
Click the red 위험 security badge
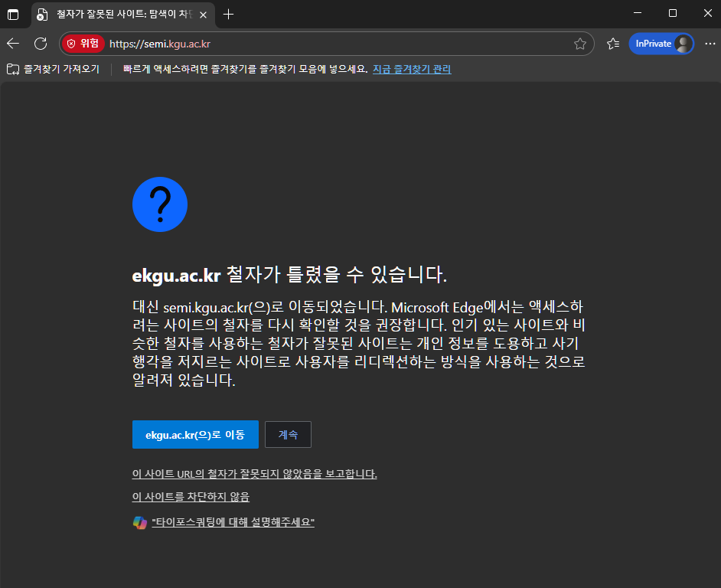tap(83, 44)
